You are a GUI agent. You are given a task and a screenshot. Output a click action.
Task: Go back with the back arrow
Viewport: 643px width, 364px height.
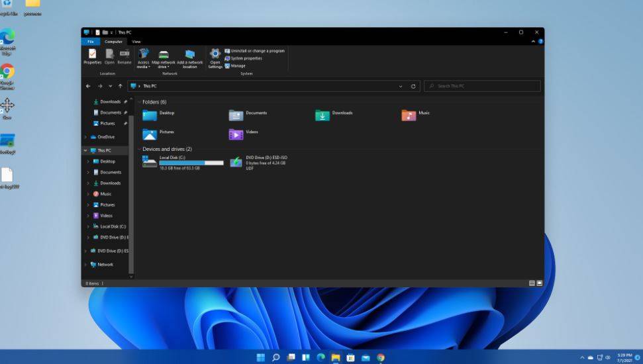[88, 86]
